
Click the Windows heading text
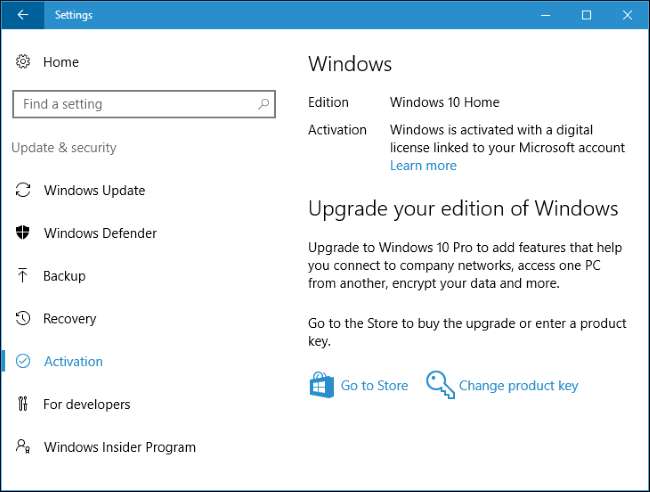click(x=350, y=64)
